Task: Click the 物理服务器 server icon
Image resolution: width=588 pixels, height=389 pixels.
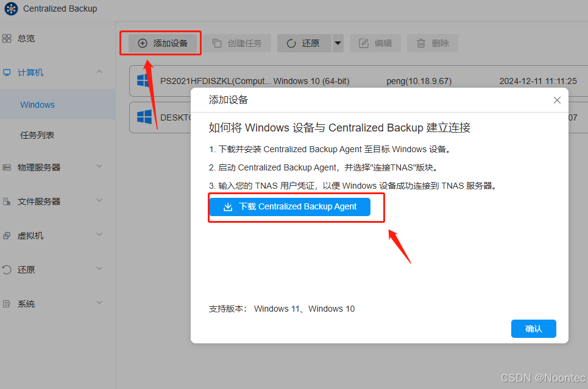Action: pyautogui.click(x=7, y=167)
